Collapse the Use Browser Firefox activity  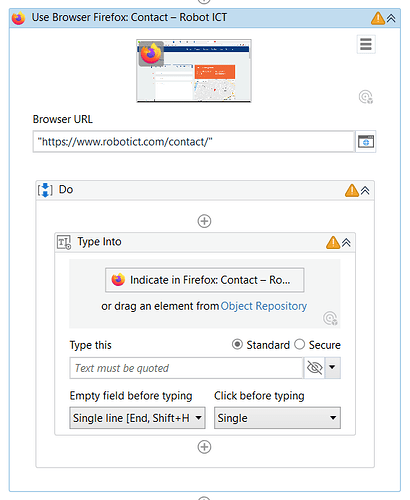(x=391, y=18)
